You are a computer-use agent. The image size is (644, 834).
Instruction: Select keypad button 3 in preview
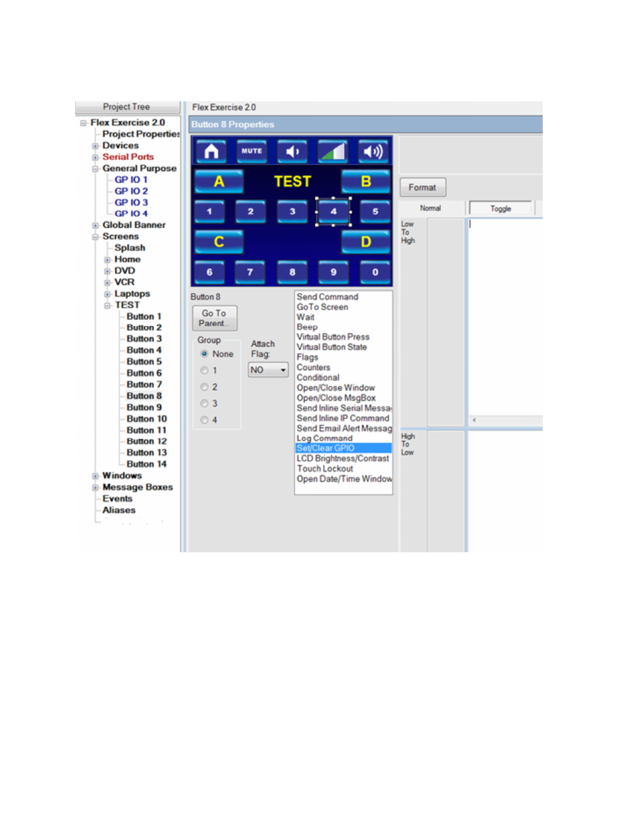tap(292, 211)
